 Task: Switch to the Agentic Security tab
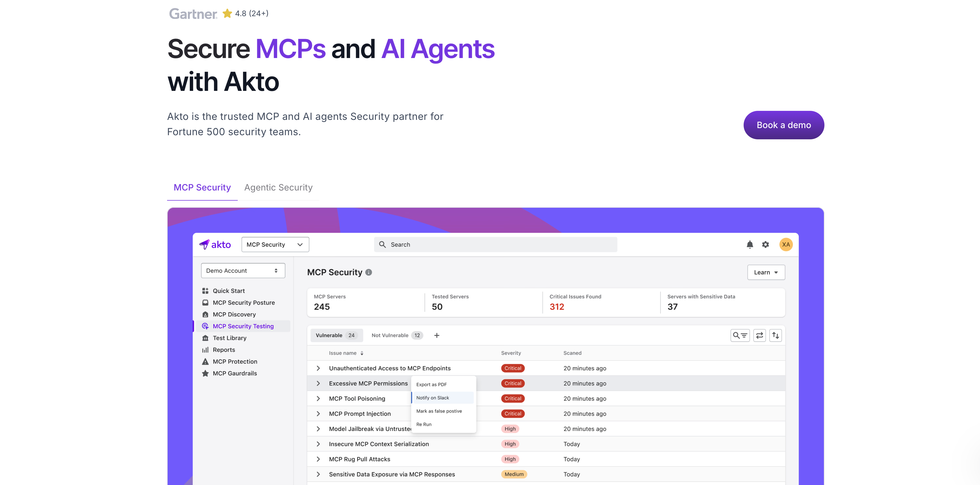(x=278, y=187)
